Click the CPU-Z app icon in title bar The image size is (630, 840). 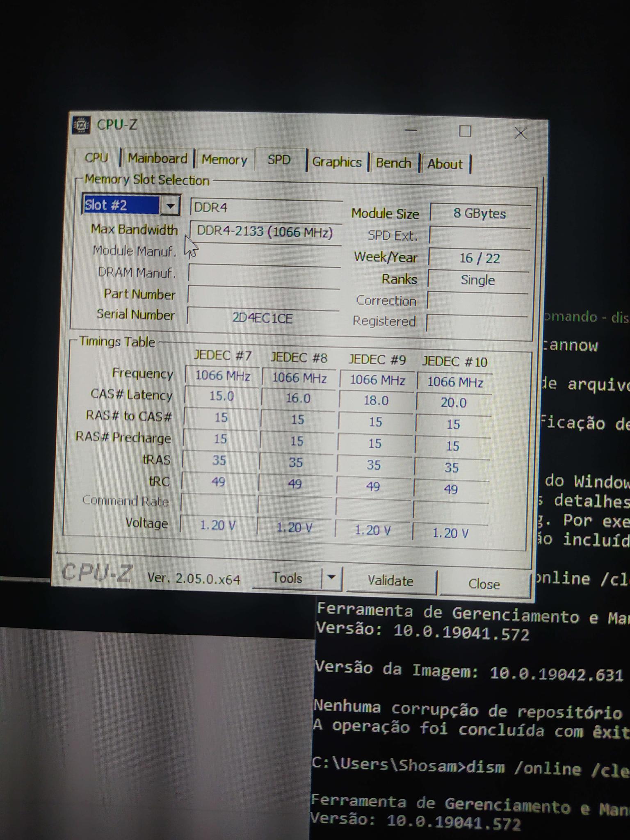point(81,125)
